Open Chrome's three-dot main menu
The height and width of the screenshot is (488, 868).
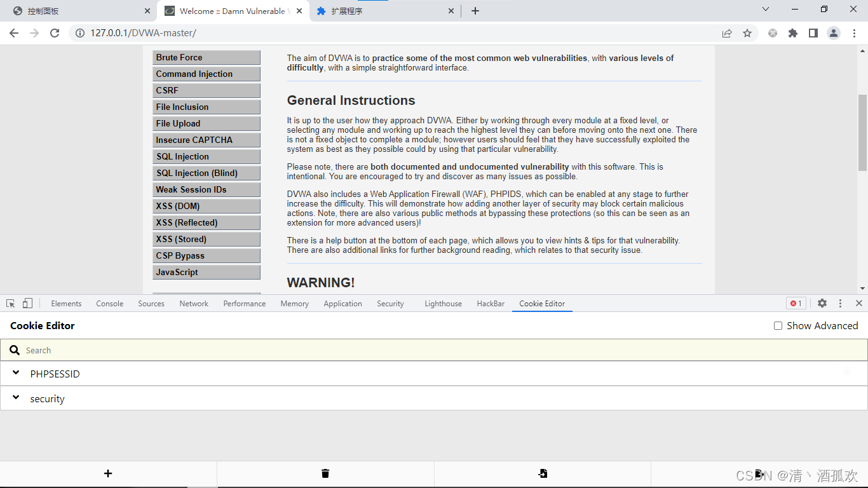click(x=854, y=33)
